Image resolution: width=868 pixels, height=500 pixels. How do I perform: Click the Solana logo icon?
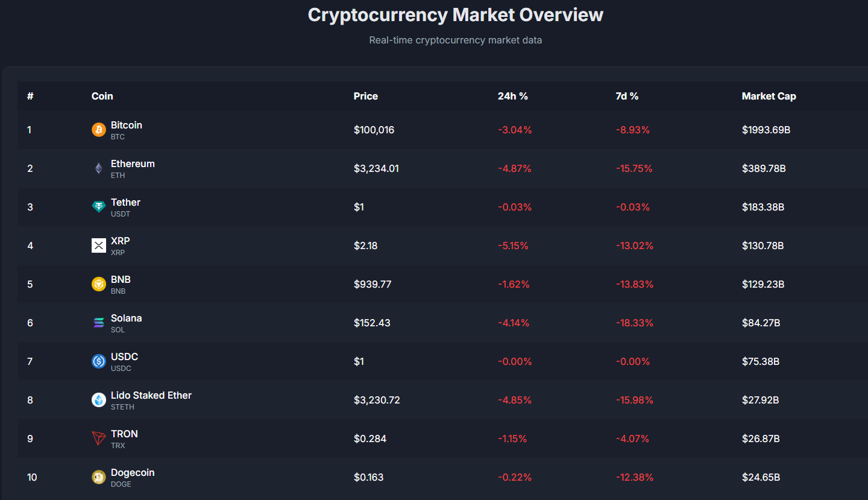coord(99,323)
